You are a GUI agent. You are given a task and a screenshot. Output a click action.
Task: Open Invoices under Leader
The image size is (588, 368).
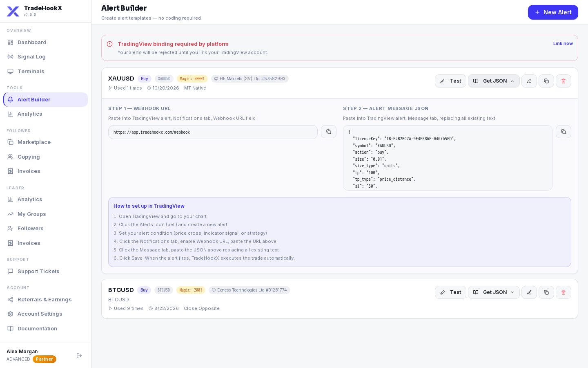click(45, 243)
